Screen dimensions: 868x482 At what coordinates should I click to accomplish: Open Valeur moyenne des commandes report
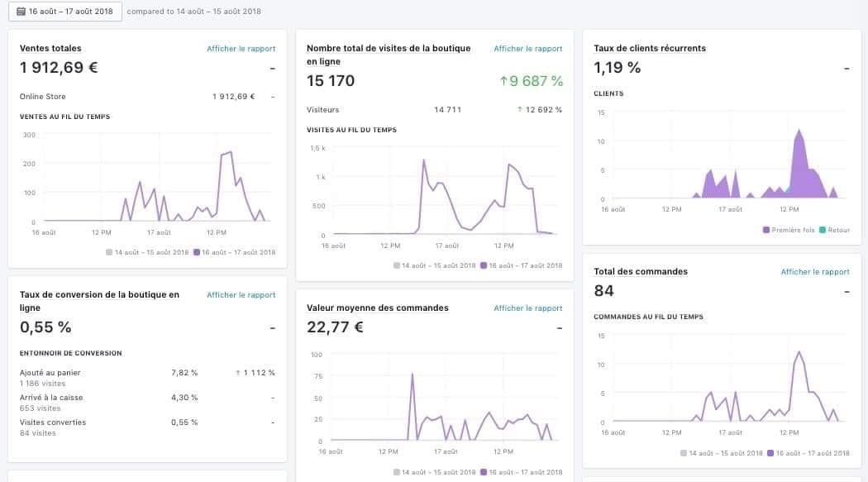(527, 308)
